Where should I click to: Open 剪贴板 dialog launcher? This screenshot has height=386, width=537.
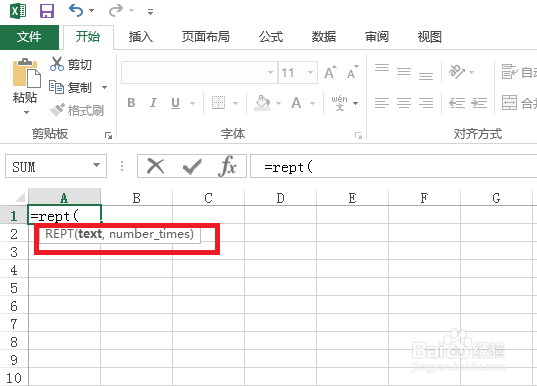(109, 136)
